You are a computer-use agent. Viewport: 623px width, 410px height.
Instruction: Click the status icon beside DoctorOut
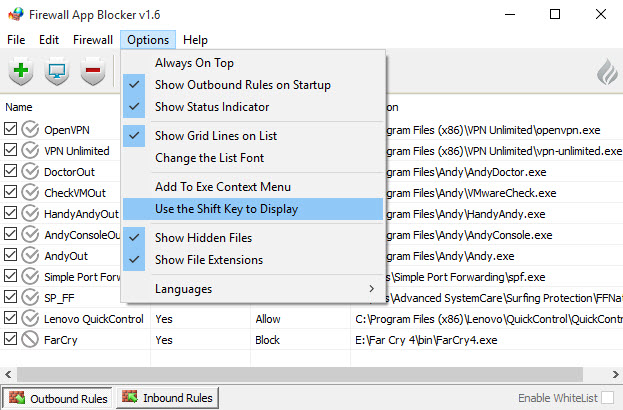pos(31,171)
